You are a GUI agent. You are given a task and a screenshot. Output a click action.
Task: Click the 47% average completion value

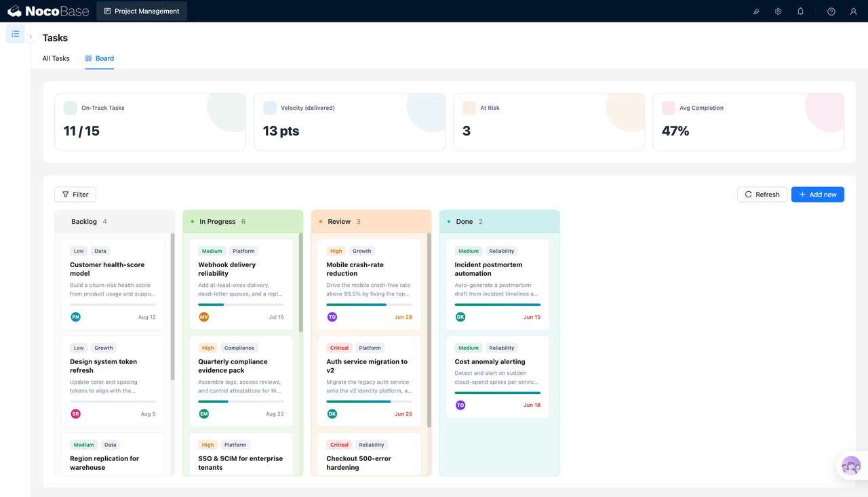(675, 131)
